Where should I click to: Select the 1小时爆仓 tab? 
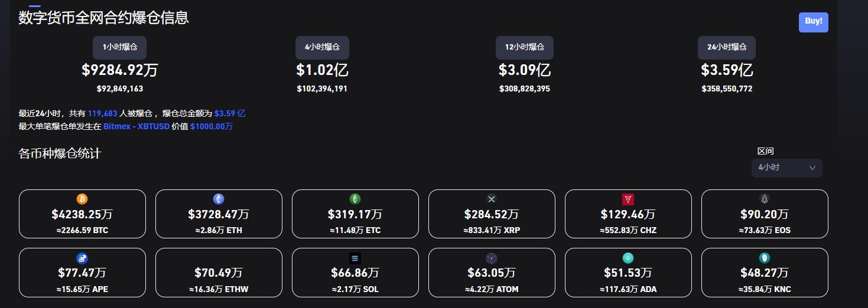point(119,47)
